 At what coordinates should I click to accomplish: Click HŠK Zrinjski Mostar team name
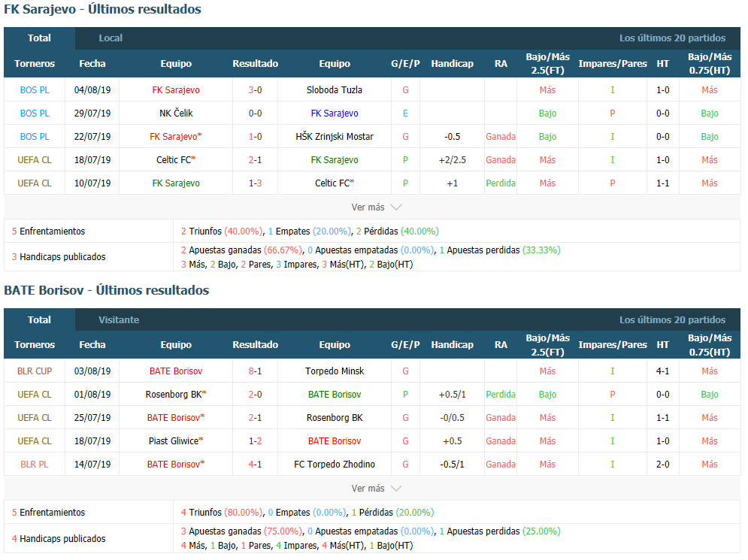(x=335, y=137)
